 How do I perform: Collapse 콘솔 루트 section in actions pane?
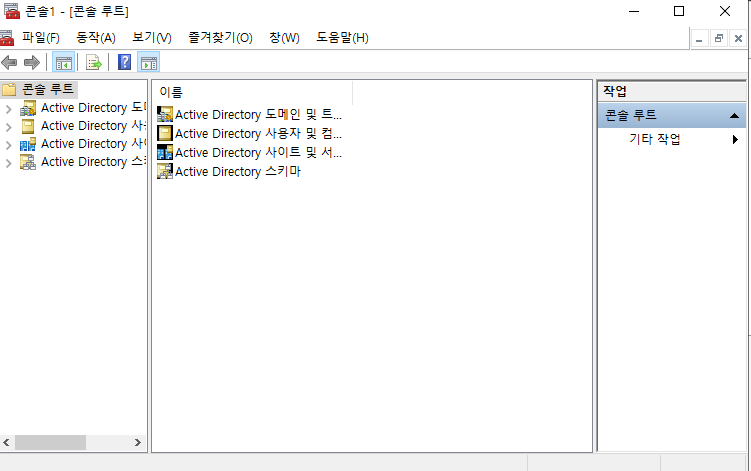click(x=734, y=115)
